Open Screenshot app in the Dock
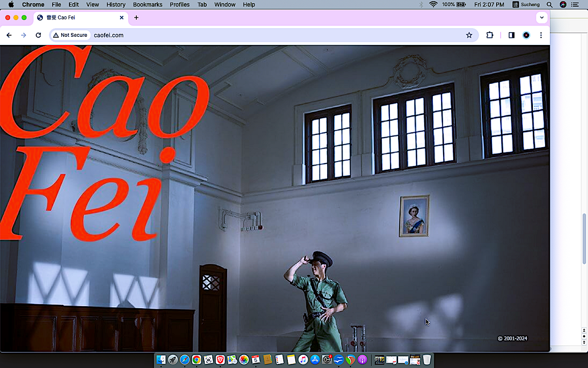The height and width of the screenshot is (368, 588). click(208, 360)
